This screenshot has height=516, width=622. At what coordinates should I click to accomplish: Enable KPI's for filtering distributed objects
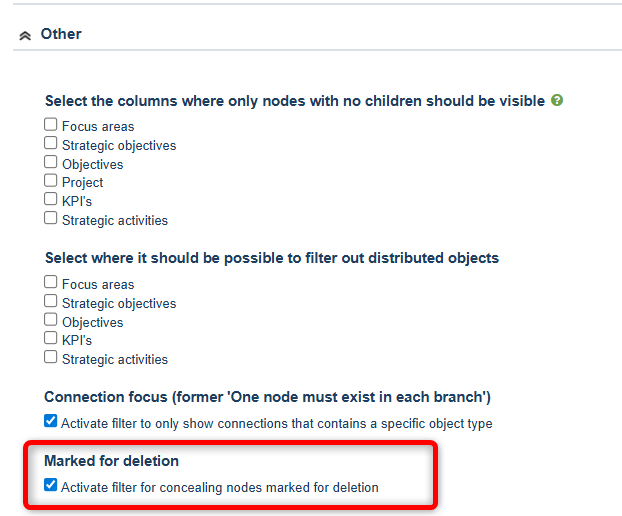[x=51, y=338]
